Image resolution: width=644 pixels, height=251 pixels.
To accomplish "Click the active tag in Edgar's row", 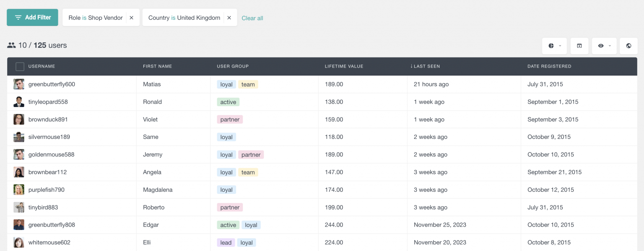I will (228, 225).
